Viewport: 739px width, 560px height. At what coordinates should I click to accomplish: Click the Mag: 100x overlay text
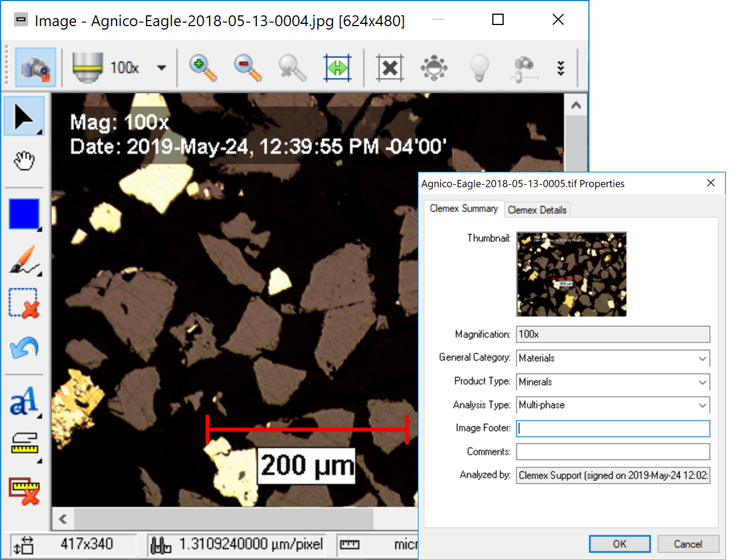[119, 122]
